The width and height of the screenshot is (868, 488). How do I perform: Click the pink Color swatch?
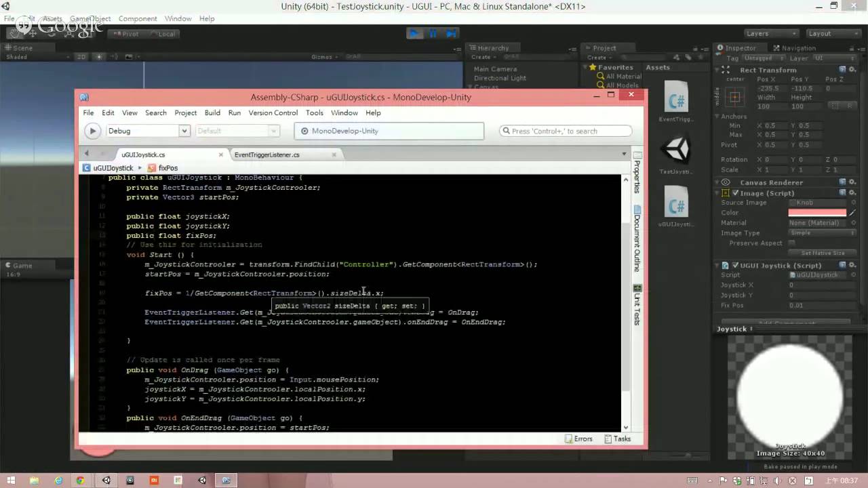[x=817, y=213]
